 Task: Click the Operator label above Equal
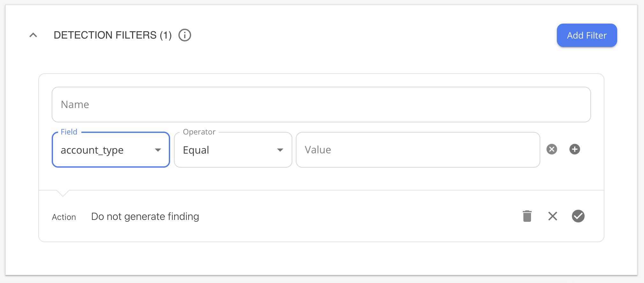pos(199,132)
